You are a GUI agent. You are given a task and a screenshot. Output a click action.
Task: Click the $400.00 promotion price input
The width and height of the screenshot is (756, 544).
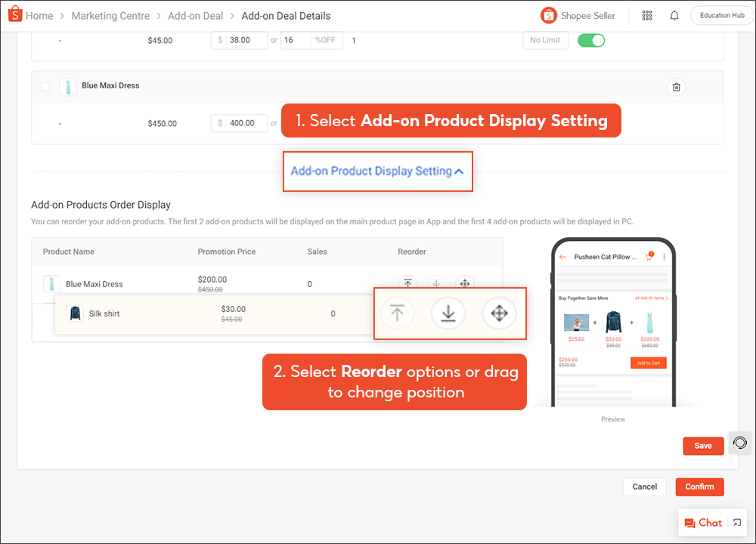(239, 123)
